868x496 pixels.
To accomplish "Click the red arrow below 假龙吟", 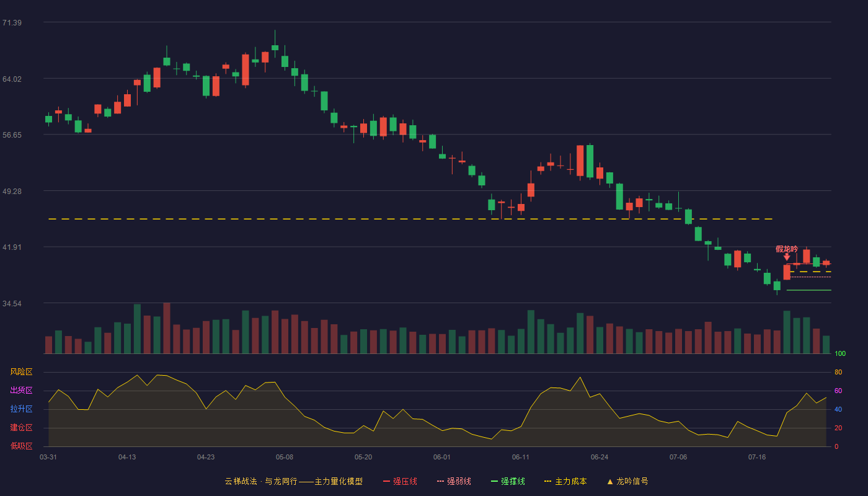I will click(x=787, y=257).
